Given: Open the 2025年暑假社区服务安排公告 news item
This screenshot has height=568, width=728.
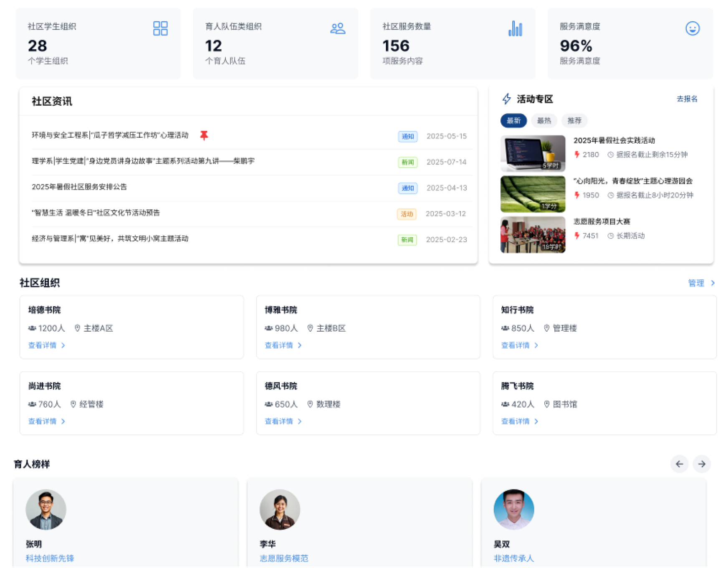Looking at the screenshot, I should coord(79,187).
